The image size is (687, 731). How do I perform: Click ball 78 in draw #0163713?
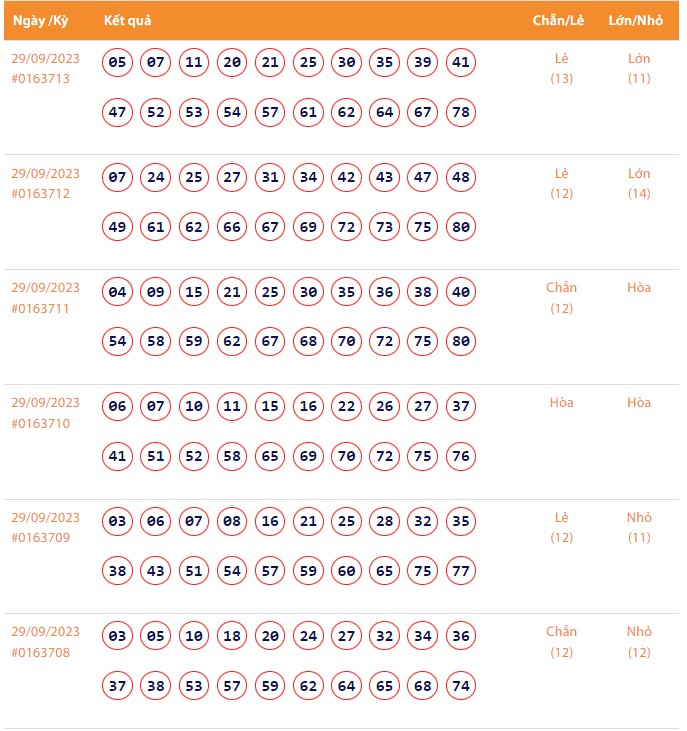point(461,112)
